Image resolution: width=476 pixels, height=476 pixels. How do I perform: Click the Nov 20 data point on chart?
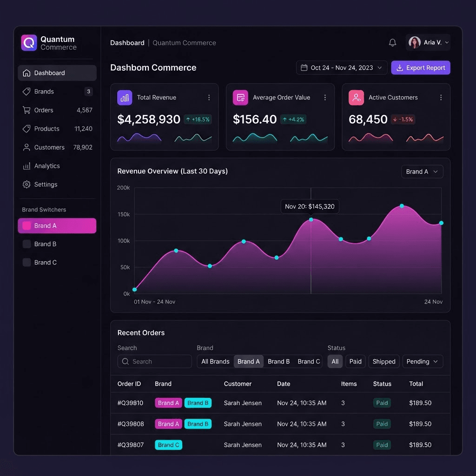(311, 219)
